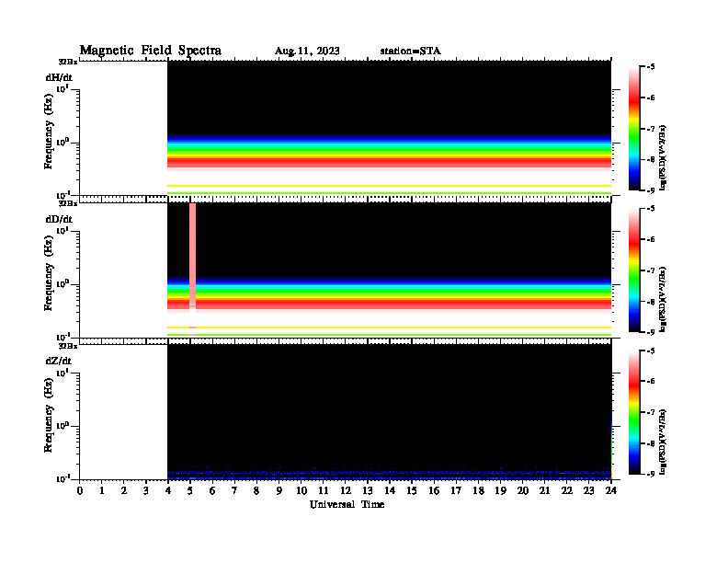Click the "-6" tick on dZ/dt color bar
The image size is (728, 563).
(x=651, y=382)
